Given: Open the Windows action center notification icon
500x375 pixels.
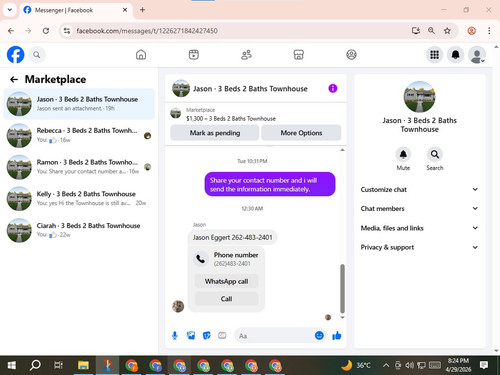Looking at the screenshot, I should click(484, 365).
